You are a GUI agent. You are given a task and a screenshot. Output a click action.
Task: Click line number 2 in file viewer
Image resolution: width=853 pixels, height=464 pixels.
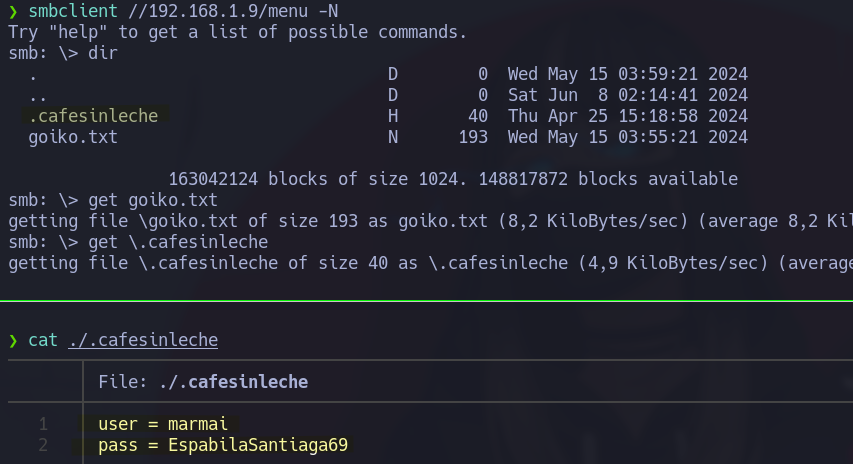(44, 445)
